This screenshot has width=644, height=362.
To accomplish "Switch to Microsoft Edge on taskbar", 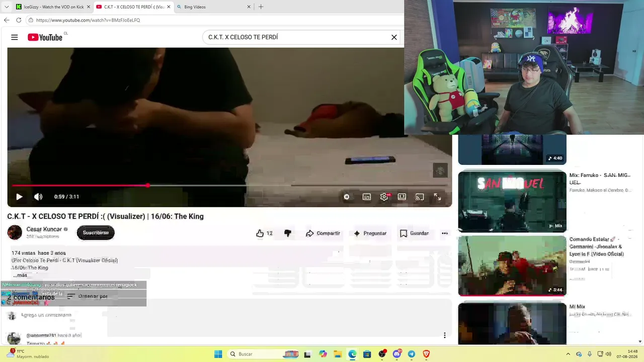I will pos(352,354).
